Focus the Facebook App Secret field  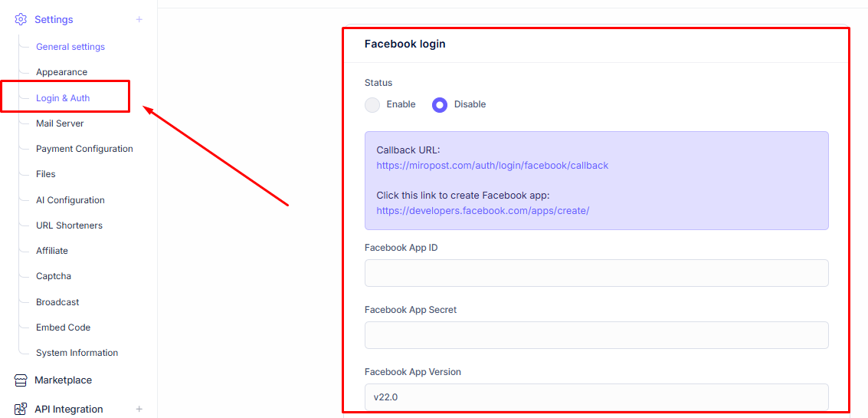coord(596,335)
